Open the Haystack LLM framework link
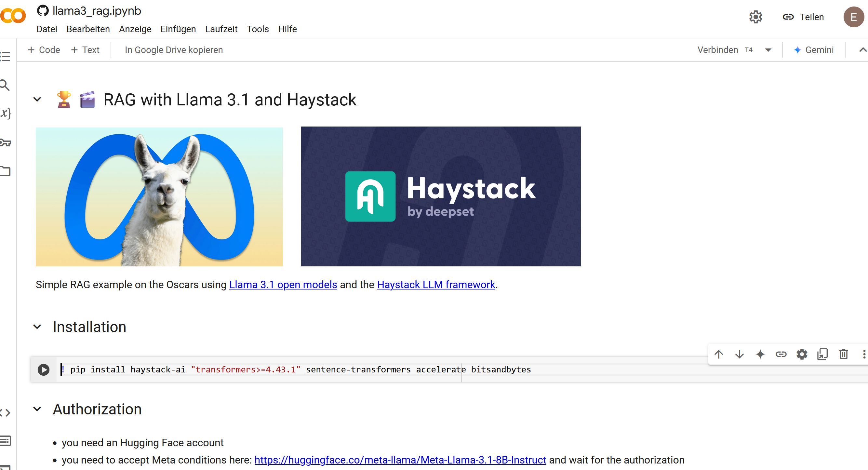The image size is (868, 470). coord(436,285)
